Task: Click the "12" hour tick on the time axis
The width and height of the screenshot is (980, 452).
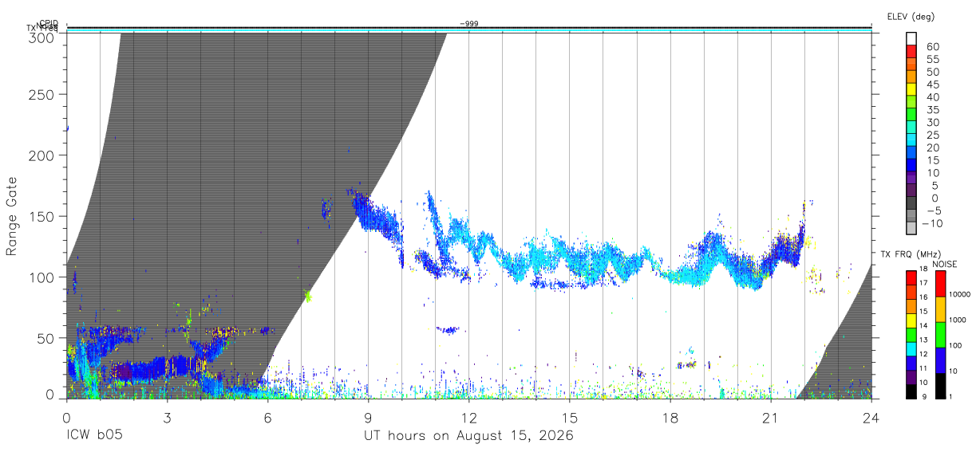Action: click(468, 418)
